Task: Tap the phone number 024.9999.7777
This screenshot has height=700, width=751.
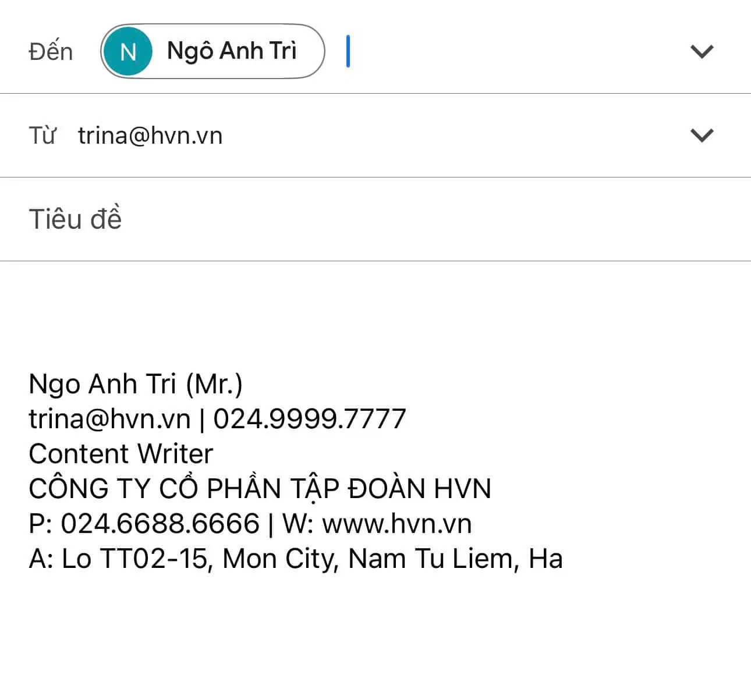Action: point(309,419)
